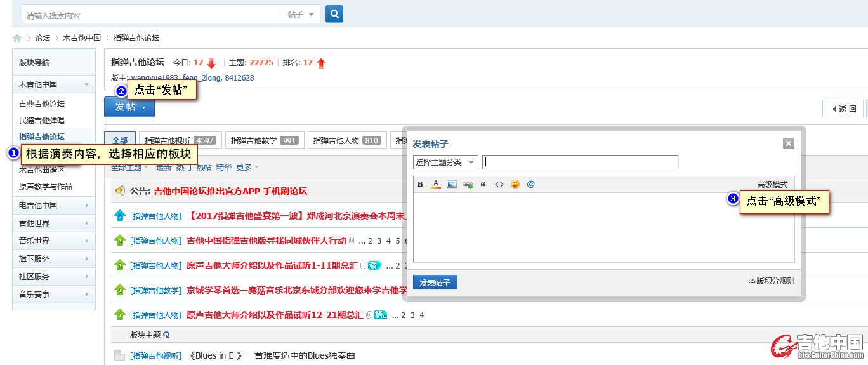The width and height of the screenshot is (868, 365).
Task: Expand the 电吉他中国 sidebar section
Action: tap(54, 206)
